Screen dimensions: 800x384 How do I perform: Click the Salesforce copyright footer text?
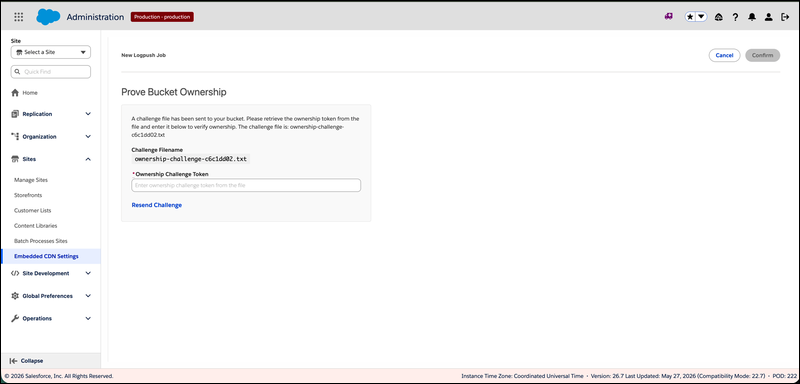pyautogui.click(x=59, y=376)
